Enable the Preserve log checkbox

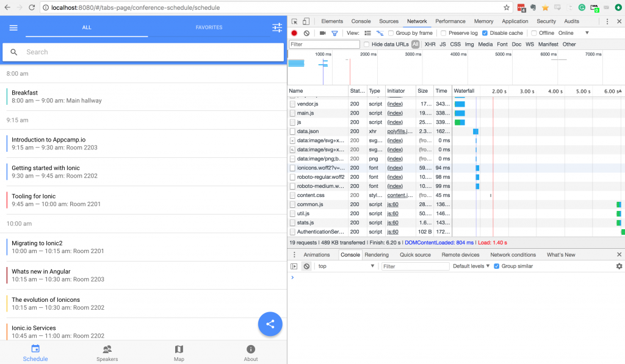[444, 33]
